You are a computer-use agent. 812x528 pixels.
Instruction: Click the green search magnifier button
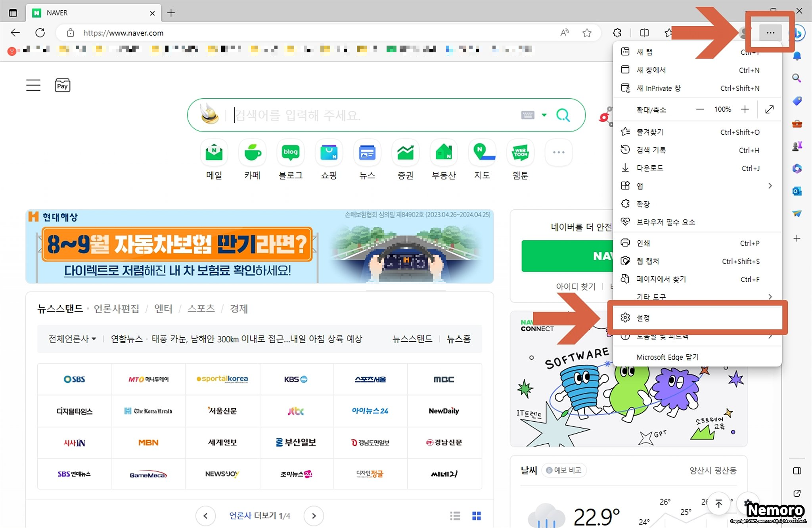(563, 115)
